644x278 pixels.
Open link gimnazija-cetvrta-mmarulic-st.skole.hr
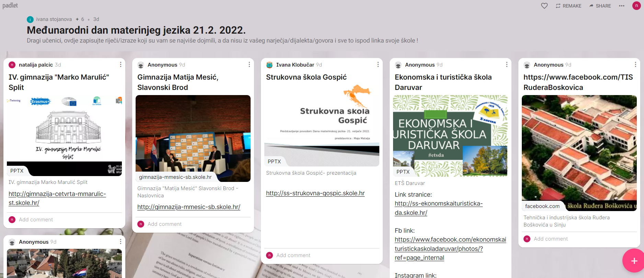(x=57, y=198)
